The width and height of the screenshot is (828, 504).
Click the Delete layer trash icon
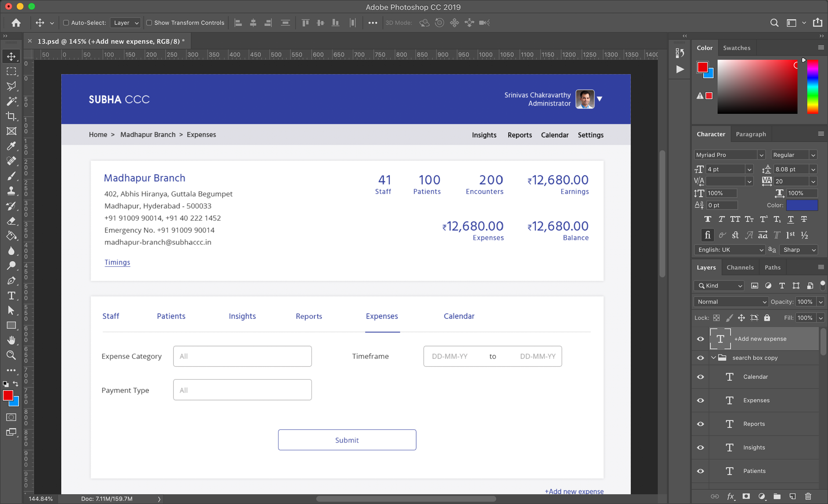click(x=808, y=496)
